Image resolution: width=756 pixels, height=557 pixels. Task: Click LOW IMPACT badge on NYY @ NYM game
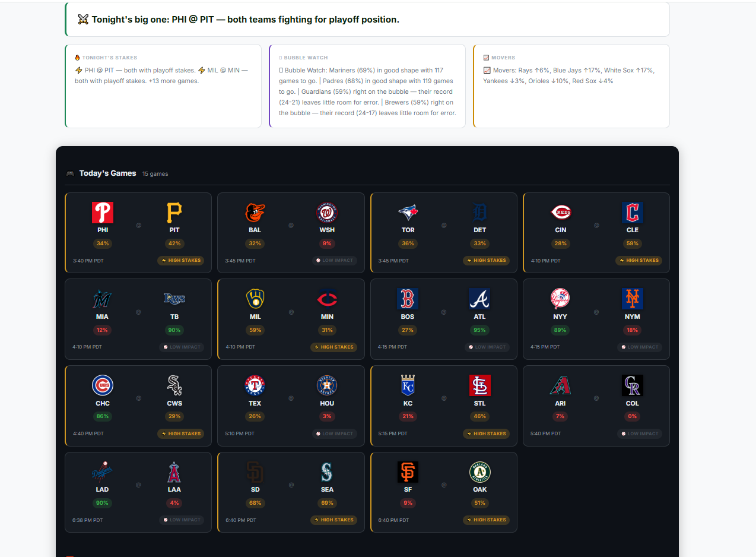tap(640, 347)
